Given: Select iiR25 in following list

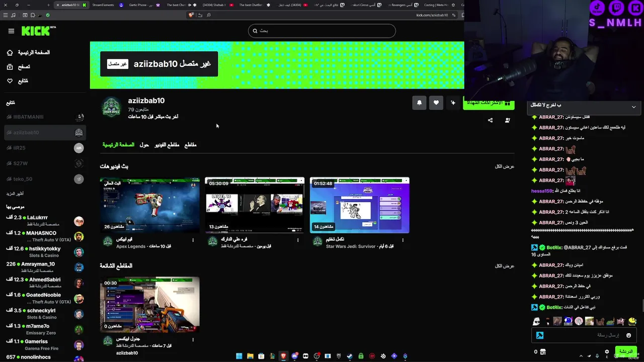Looking at the screenshot, I should (45, 148).
